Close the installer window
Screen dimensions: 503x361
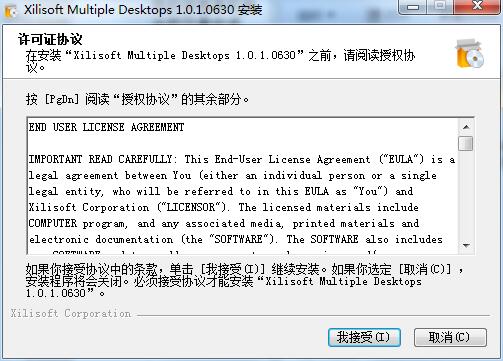[x=478, y=7]
